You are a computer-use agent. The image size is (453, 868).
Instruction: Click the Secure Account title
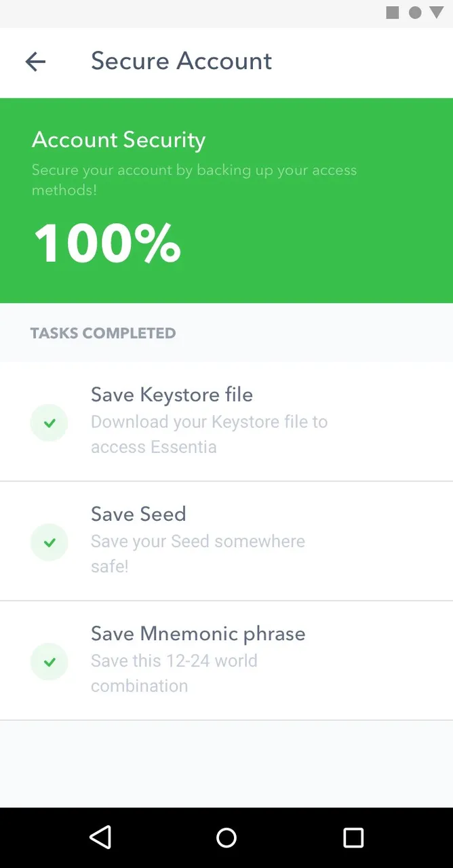click(181, 61)
